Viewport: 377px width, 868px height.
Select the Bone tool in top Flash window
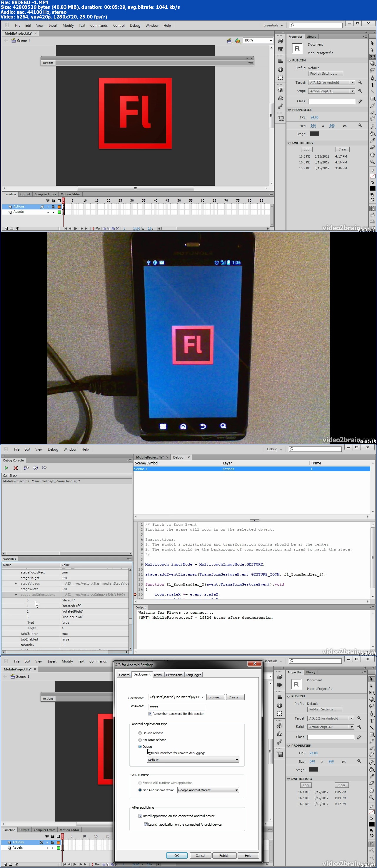click(372, 127)
